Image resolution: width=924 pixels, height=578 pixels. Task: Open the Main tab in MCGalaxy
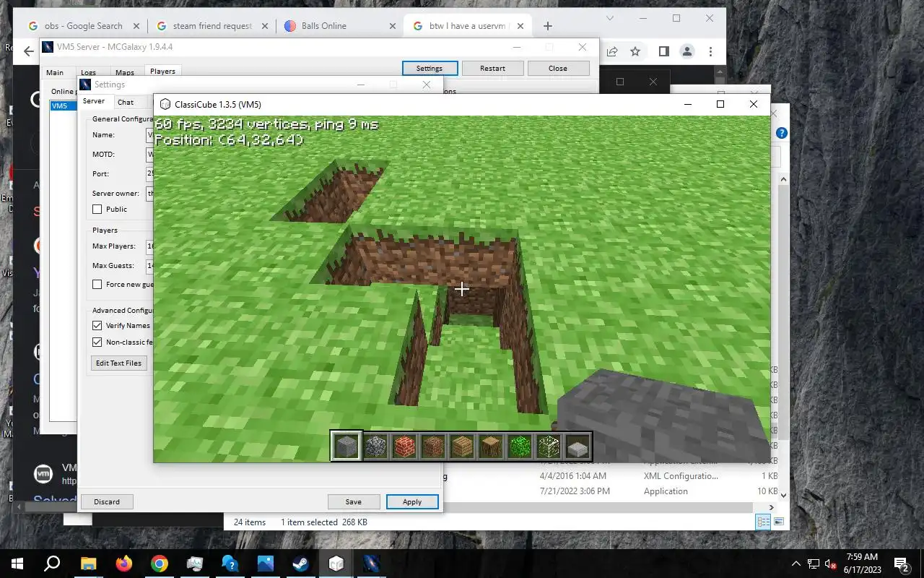(55, 72)
